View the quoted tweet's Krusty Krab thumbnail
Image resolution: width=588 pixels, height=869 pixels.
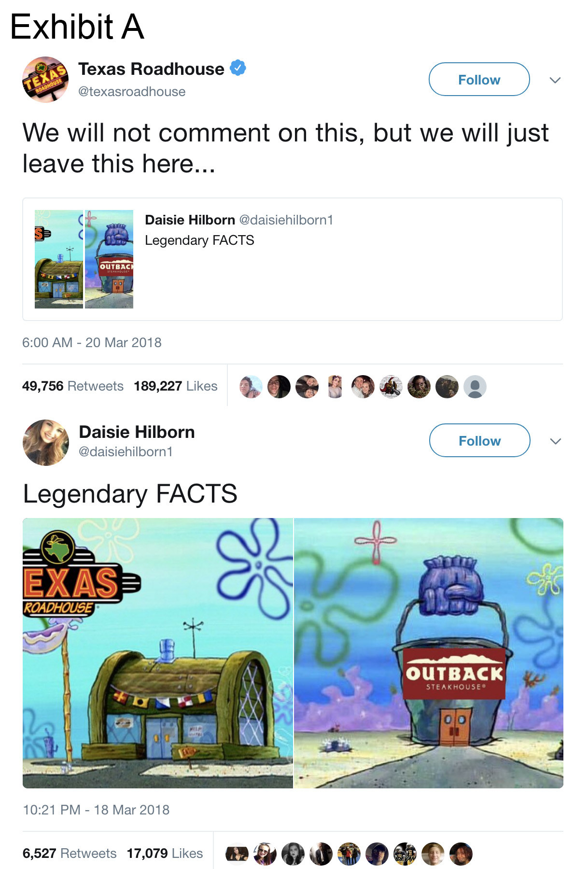tap(59, 259)
